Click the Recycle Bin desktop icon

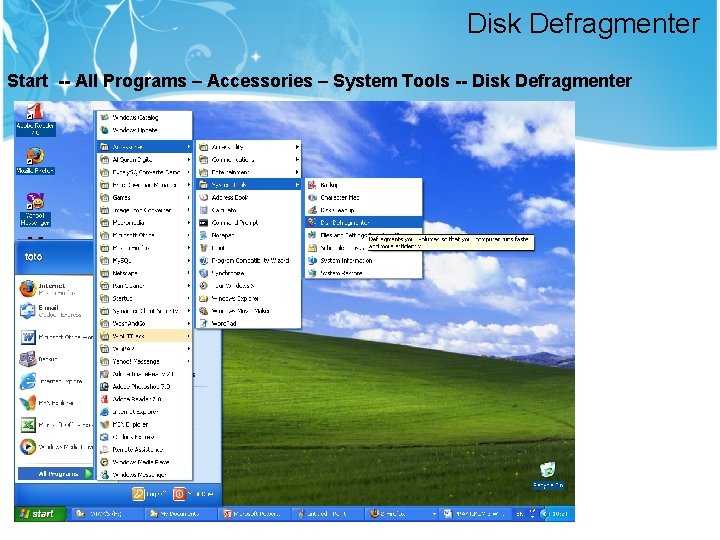point(548,476)
